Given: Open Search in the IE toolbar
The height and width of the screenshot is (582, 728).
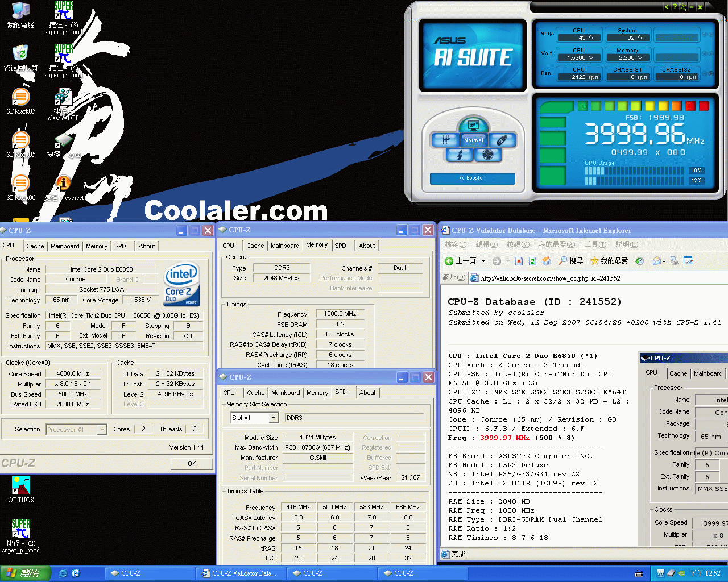Looking at the screenshot, I should click(570, 261).
